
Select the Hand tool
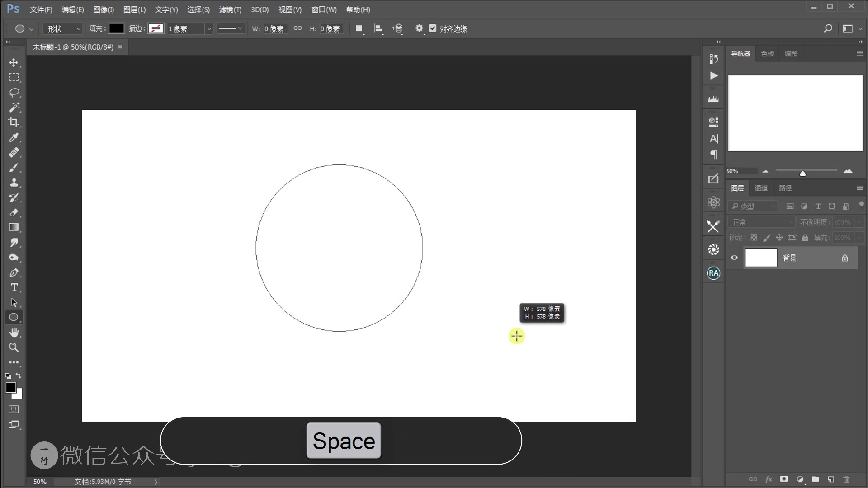14,333
